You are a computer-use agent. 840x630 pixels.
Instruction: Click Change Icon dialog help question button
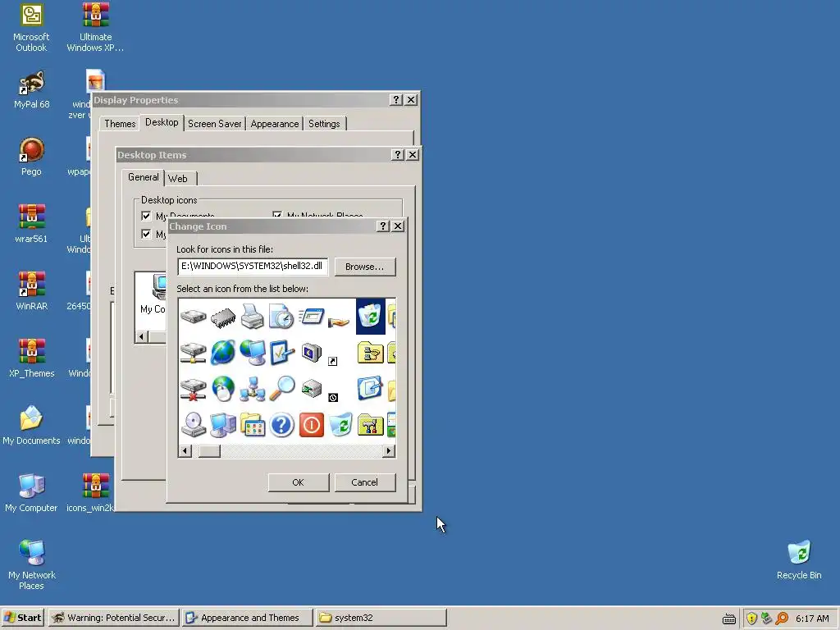click(x=382, y=226)
